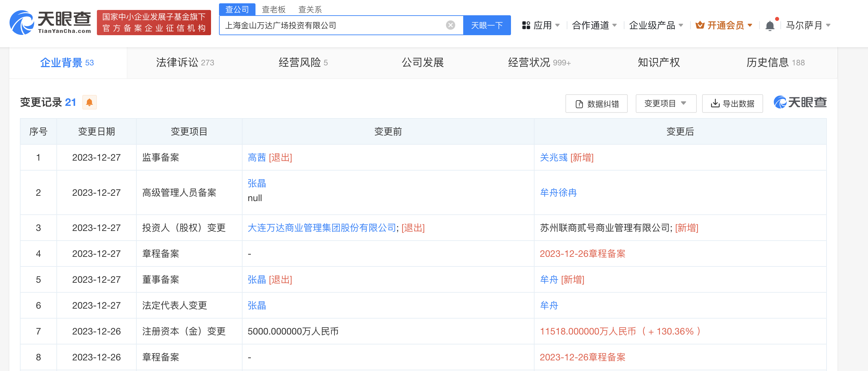This screenshot has height=371, width=868.
Task: Switch to the 法律诉讼 tab
Action: click(x=185, y=63)
